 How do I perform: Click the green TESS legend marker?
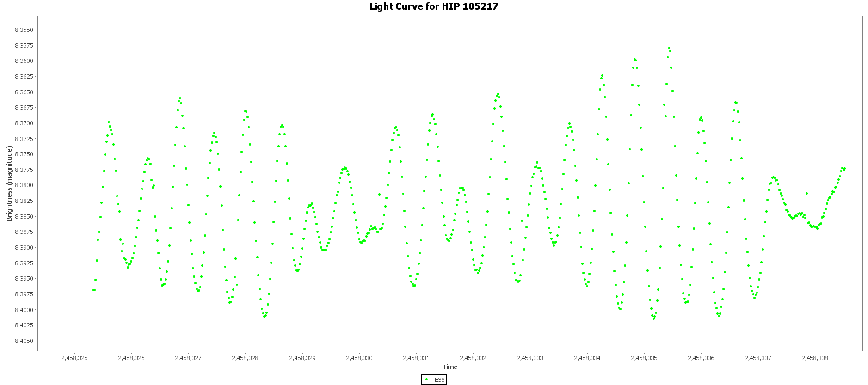click(426, 379)
